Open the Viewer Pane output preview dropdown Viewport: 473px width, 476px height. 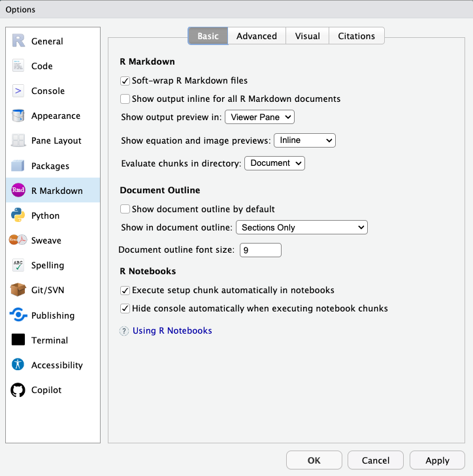click(x=259, y=118)
